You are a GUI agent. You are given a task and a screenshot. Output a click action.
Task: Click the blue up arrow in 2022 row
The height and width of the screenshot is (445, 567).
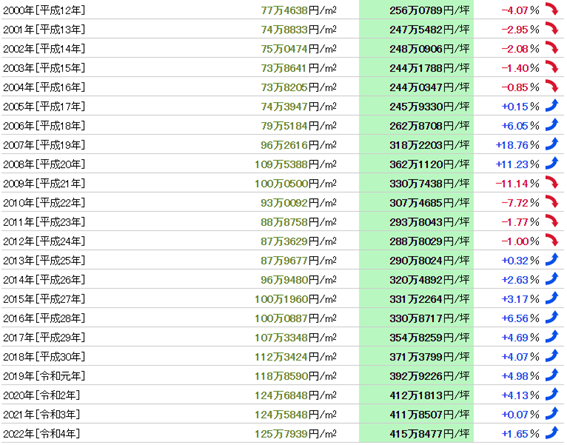pyautogui.click(x=552, y=432)
